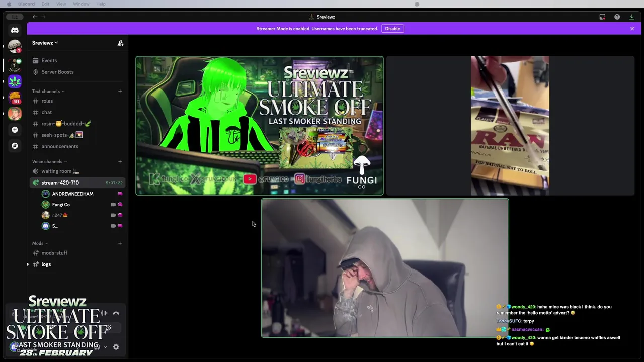This screenshot has width=644, height=362.
Task: Open the sesh-spots text channel
Action: point(76,135)
